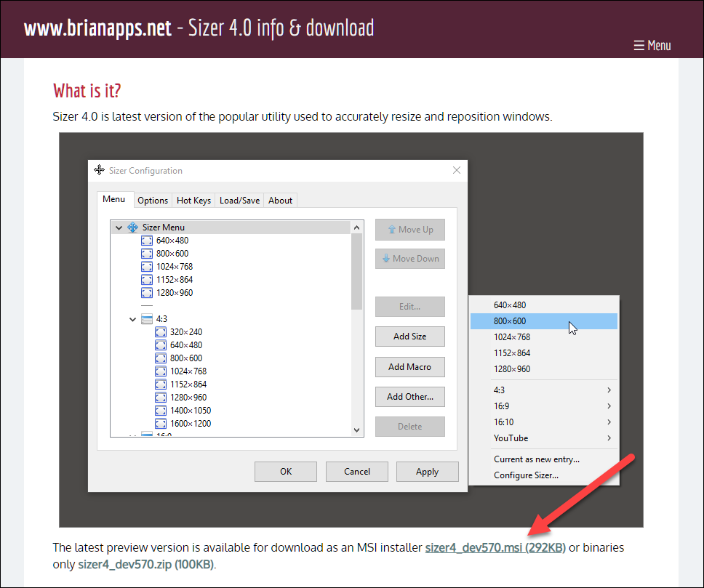Click the icon of 1152×864 inside the 4:3 group

coord(161,384)
